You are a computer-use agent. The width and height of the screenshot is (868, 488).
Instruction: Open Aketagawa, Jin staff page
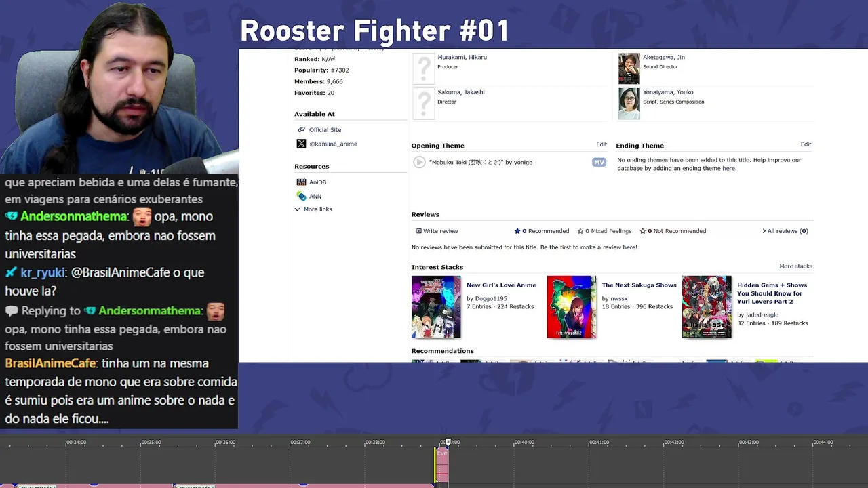pos(664,58)
